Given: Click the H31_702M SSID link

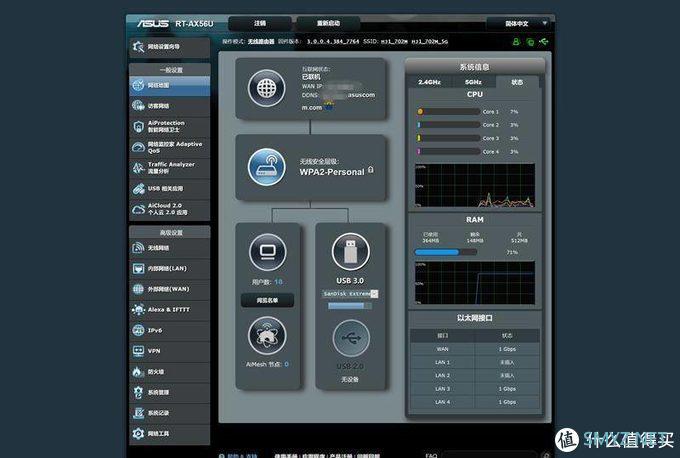Looking at the screenshot, I should pos(394,42).
